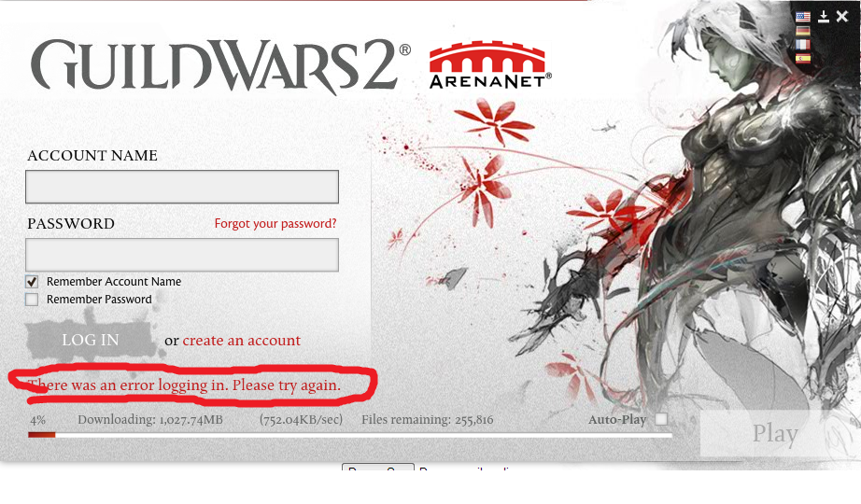Click the login error message text
Viewport: 861px width, 504px height.
185,385
